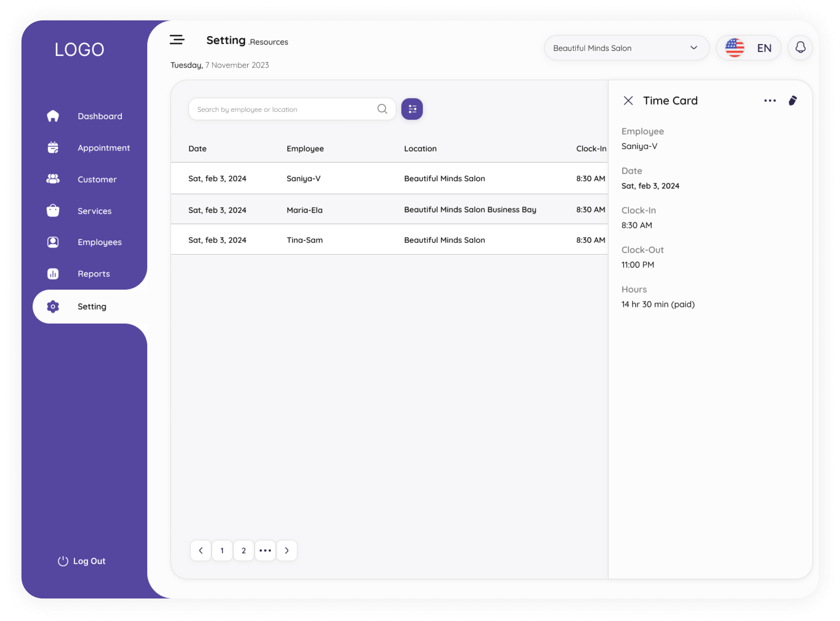
Task: Open Appointment from sidebar
Action: [104, 148]
